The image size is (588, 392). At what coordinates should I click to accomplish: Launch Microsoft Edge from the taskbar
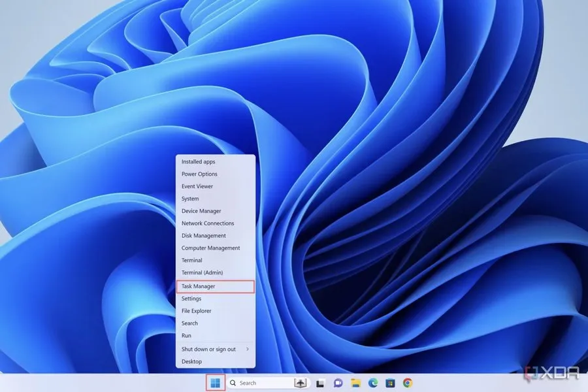coord(373,383)
